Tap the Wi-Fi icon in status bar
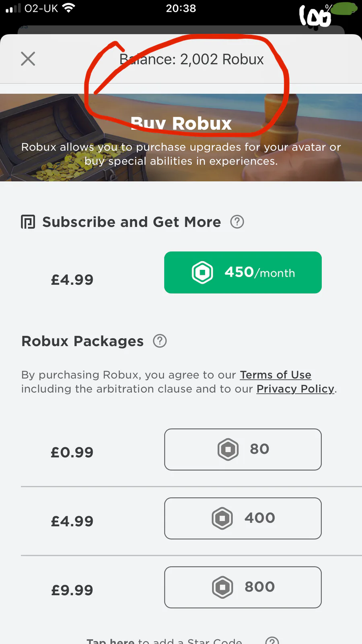The image size is (362, 644). click(69, 8)
